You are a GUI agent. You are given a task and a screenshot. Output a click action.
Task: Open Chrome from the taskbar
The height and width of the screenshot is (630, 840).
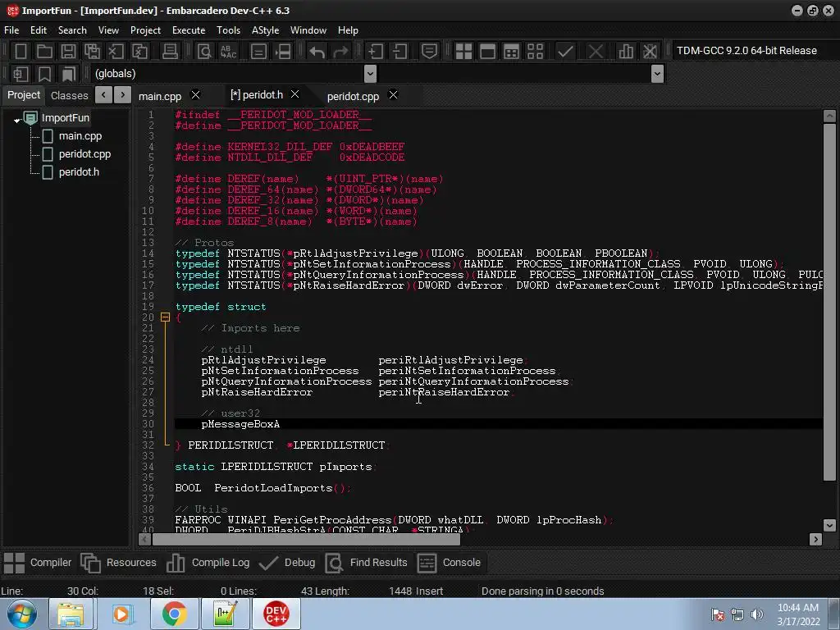pos(174,614)
